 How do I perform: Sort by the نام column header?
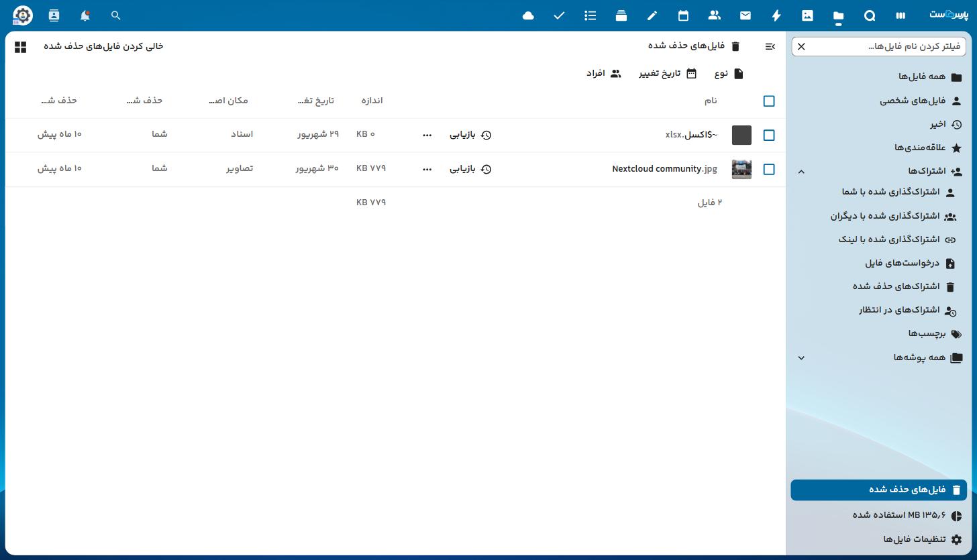click(x=711, y=101)
